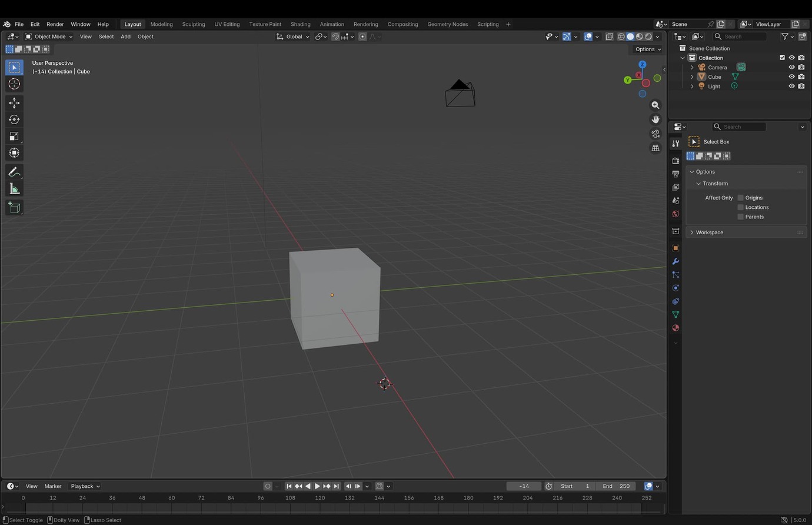The image size is (812, 525).
Task: Click the Zoom viewport gizmo icon
Action: (655, 105)
